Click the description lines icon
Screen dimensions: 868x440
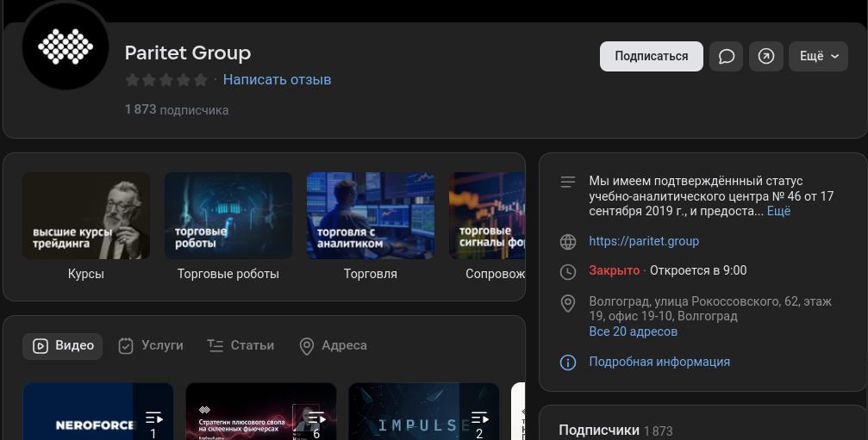point(568,182)
